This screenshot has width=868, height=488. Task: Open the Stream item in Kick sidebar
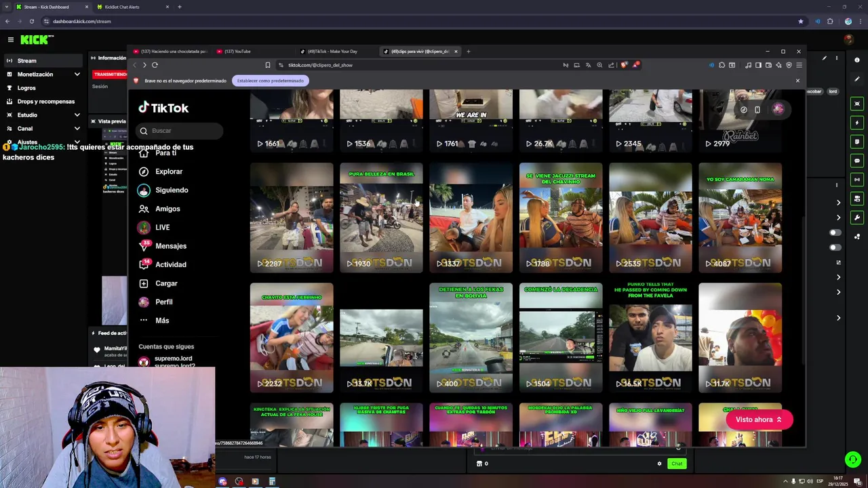[42, 61]
